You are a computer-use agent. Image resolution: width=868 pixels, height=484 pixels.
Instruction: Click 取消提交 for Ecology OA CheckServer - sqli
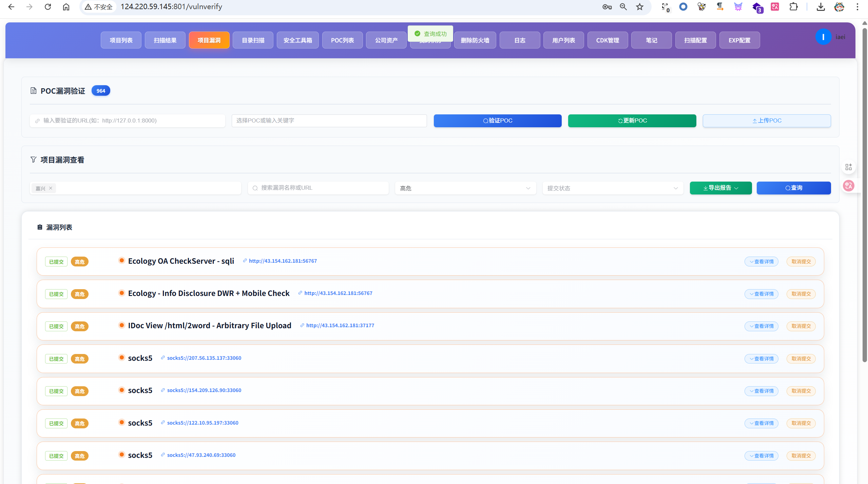coord(801,262)
